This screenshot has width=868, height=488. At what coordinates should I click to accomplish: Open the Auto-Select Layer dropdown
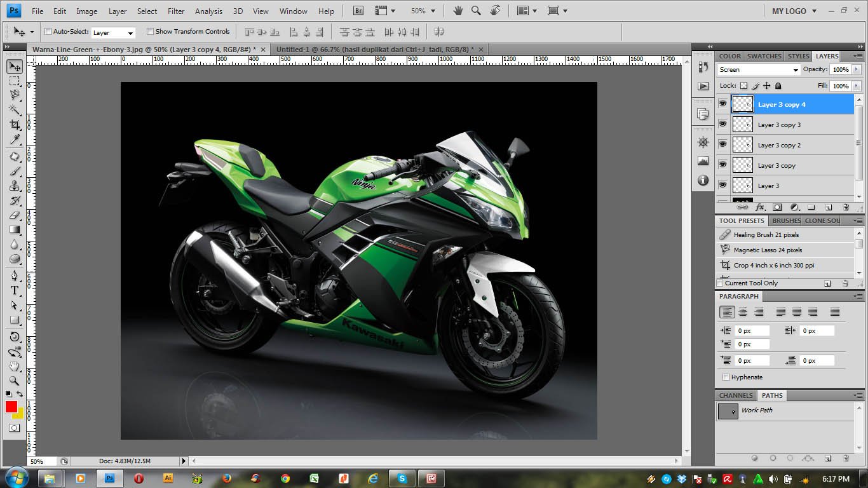click(113, 32)
